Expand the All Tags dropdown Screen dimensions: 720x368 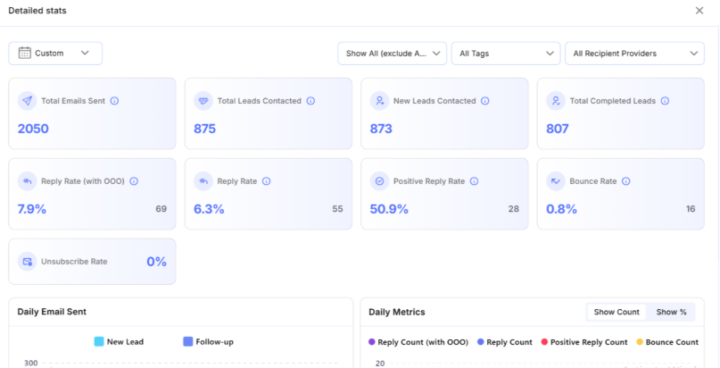coord(506,53)
